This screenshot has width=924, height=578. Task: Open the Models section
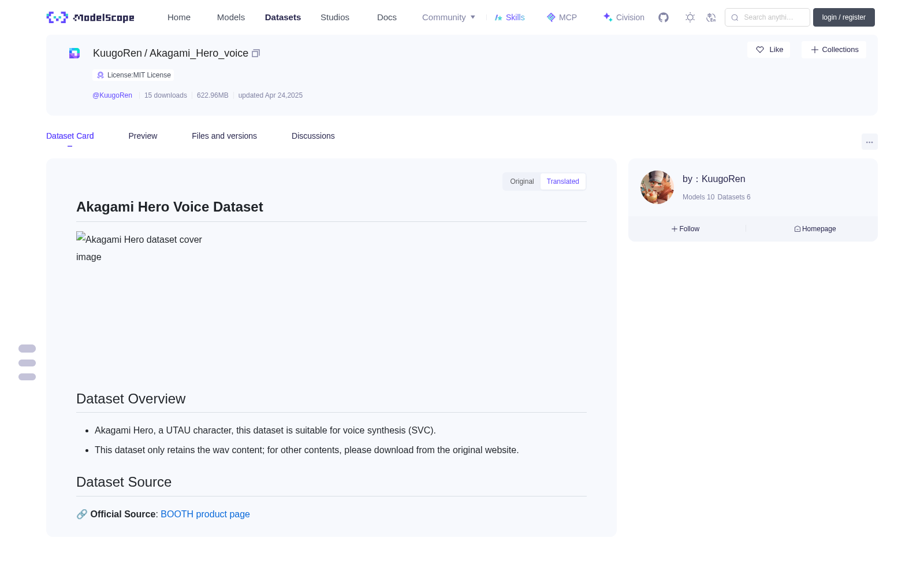231,17
